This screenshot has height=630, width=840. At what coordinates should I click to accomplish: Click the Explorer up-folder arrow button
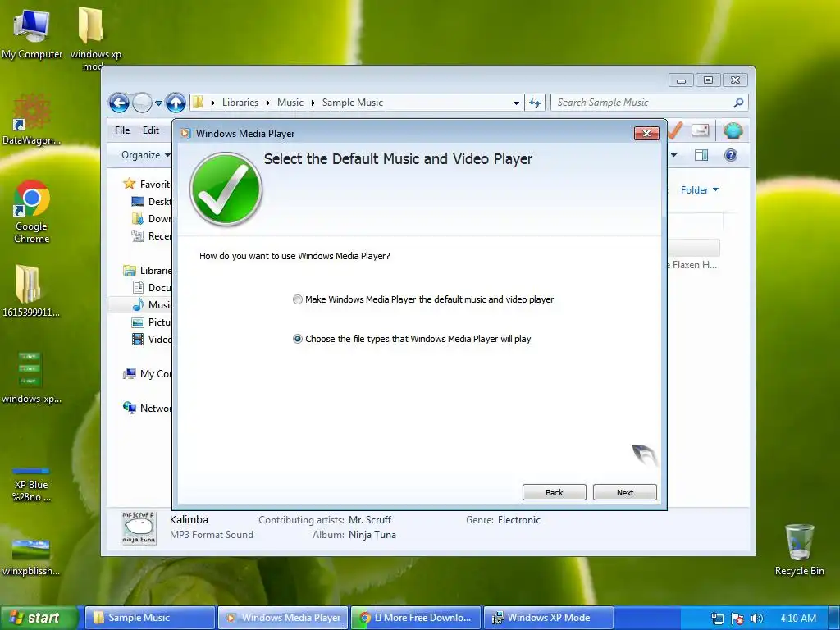click(x=176, y=103)
